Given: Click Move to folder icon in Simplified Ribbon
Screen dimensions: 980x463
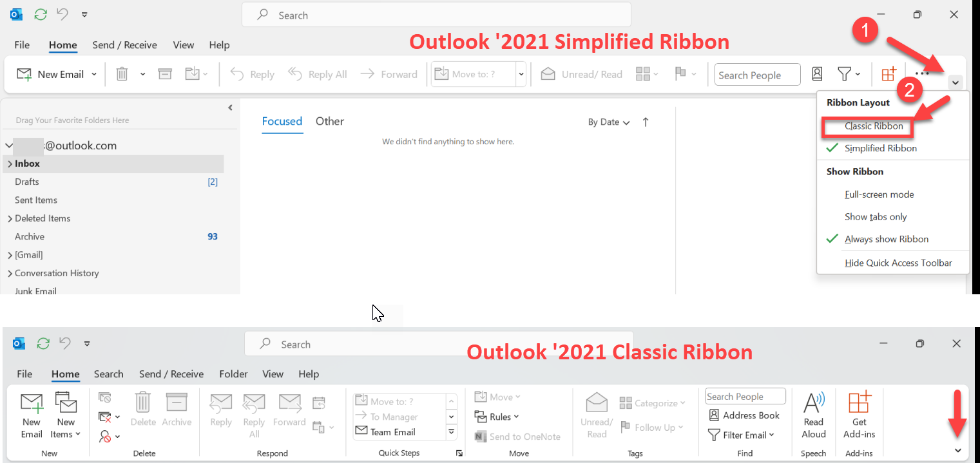Looking at the screenshot, I should point(193,74).
